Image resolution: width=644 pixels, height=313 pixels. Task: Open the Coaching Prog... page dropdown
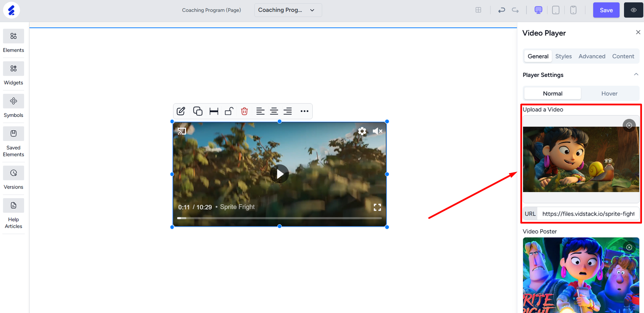coord(288,10)
